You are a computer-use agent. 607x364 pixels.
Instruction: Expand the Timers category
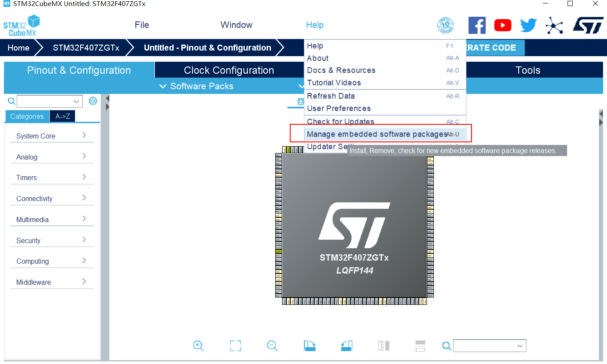click(52, 177)
